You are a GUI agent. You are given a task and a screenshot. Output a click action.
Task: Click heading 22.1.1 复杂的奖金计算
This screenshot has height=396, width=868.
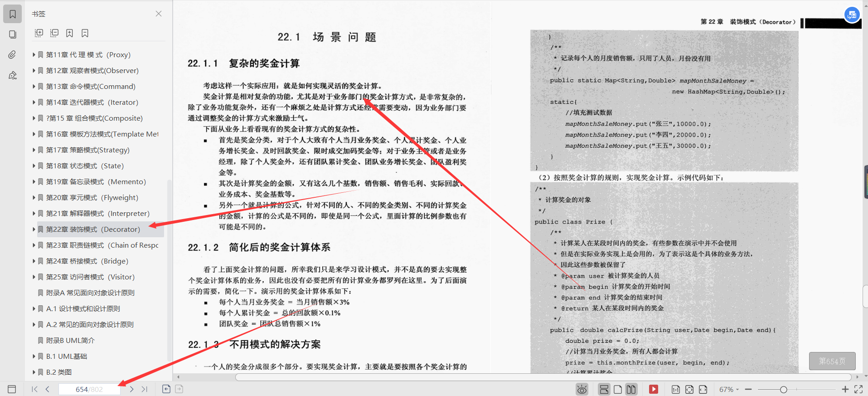(x=244, y=64)
